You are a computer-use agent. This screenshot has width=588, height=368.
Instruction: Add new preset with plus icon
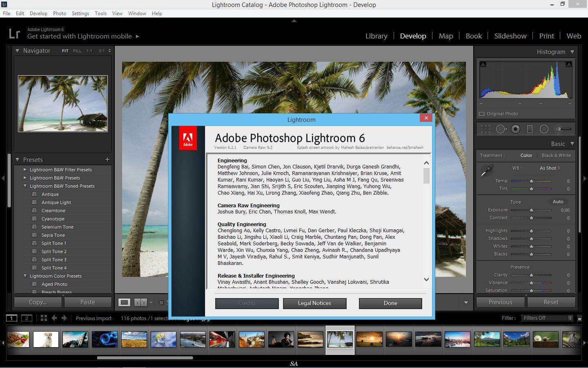pyautogui.click(x=107, y=159)
